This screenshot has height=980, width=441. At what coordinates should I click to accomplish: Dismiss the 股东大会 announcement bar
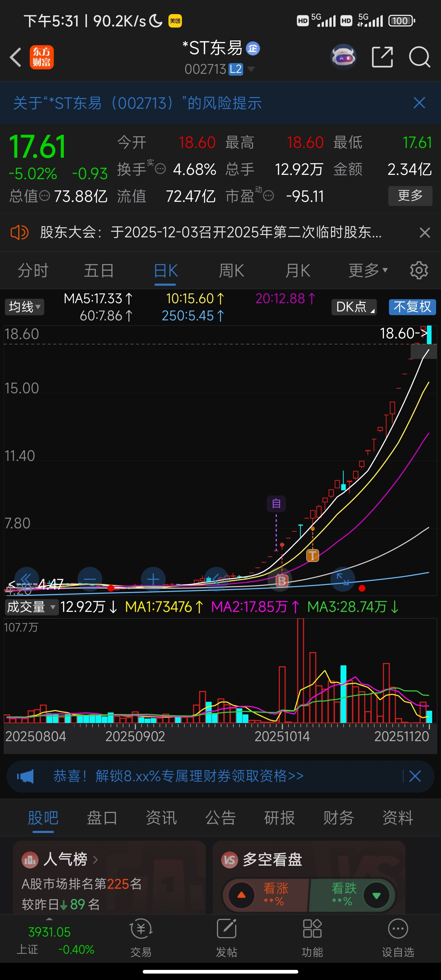[x=425, y=232]
